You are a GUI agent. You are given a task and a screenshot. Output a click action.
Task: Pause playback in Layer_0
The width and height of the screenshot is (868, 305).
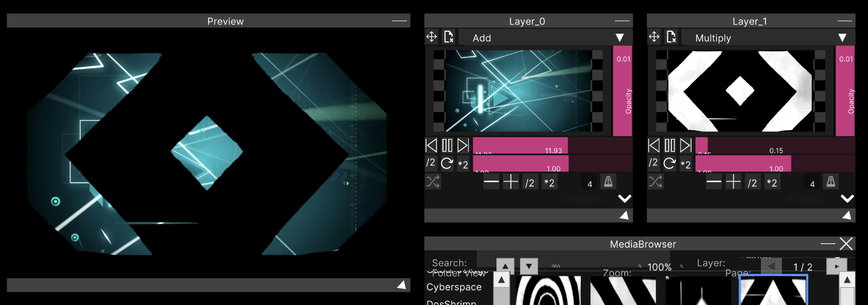pyautogui.click(x=447, y=145)
